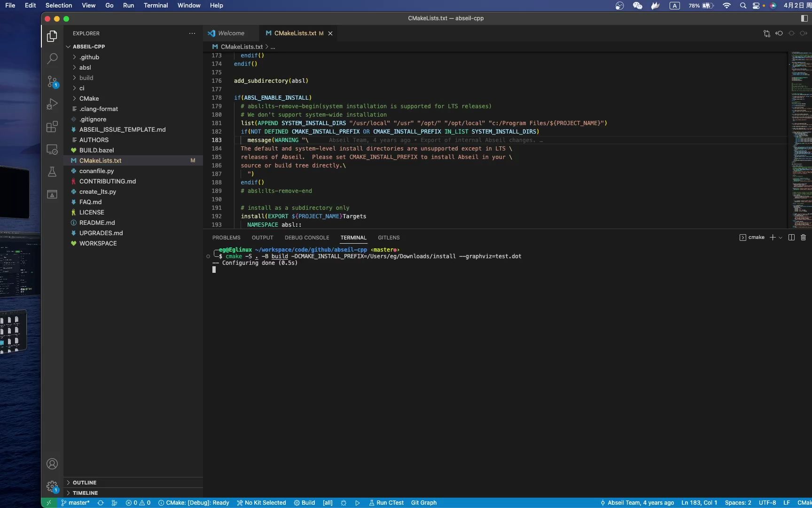Open the new terminal launch profile dropdown

coord(781,238)
